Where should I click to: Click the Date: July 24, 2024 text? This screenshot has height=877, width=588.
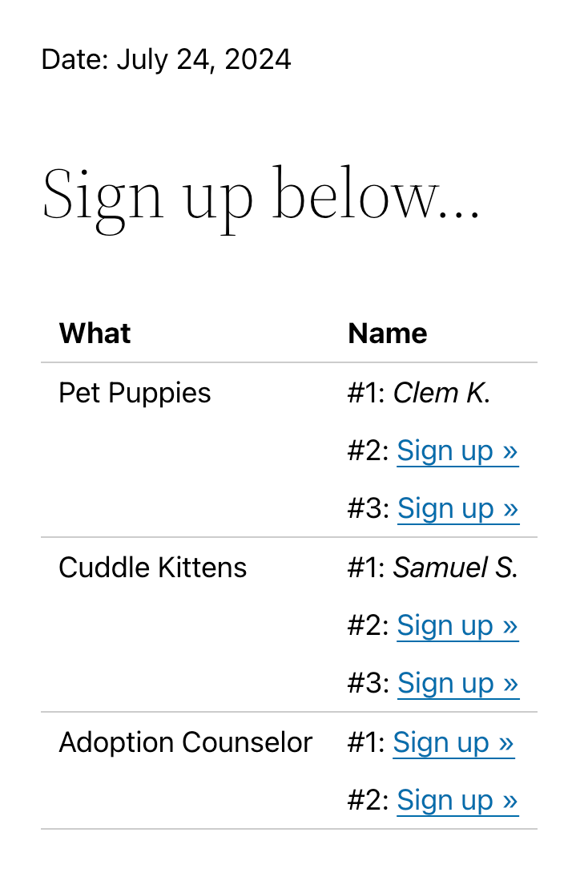coord(166,60)
